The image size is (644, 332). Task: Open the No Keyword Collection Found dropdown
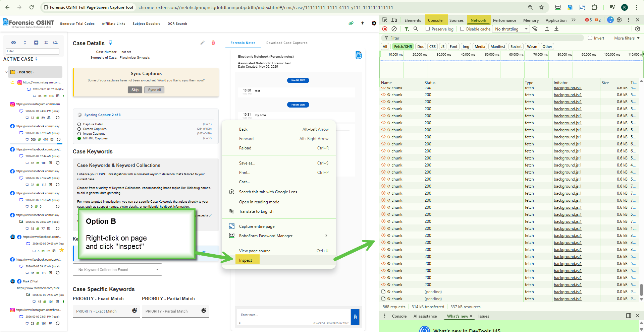tap(117, 270)
